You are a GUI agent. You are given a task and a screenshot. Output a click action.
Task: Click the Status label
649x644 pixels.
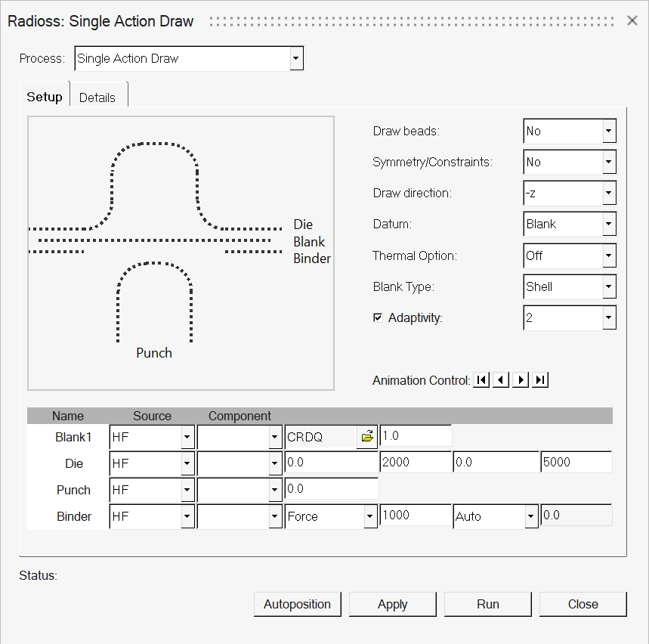click(38, 575)
